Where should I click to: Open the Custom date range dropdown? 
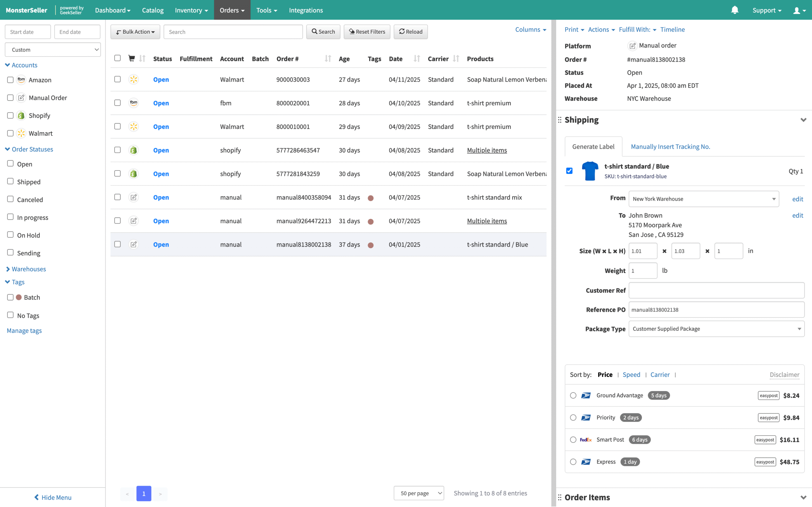coord(53,50)
